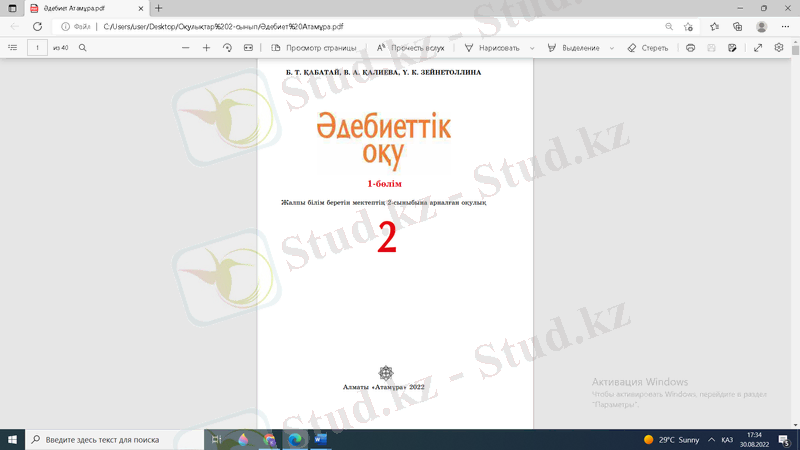
Task: Open Microsoft Word from the taskbar
Action: click(x=321, y=439)
